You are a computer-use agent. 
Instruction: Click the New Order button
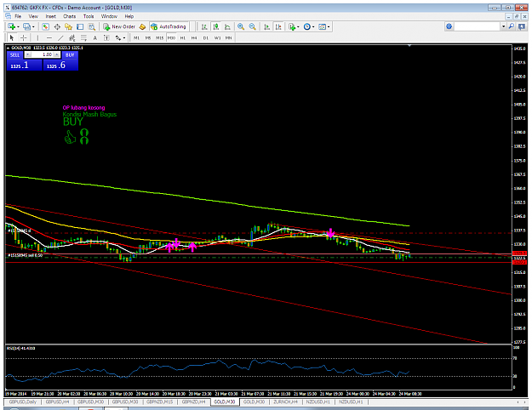(x=119, y=26)
